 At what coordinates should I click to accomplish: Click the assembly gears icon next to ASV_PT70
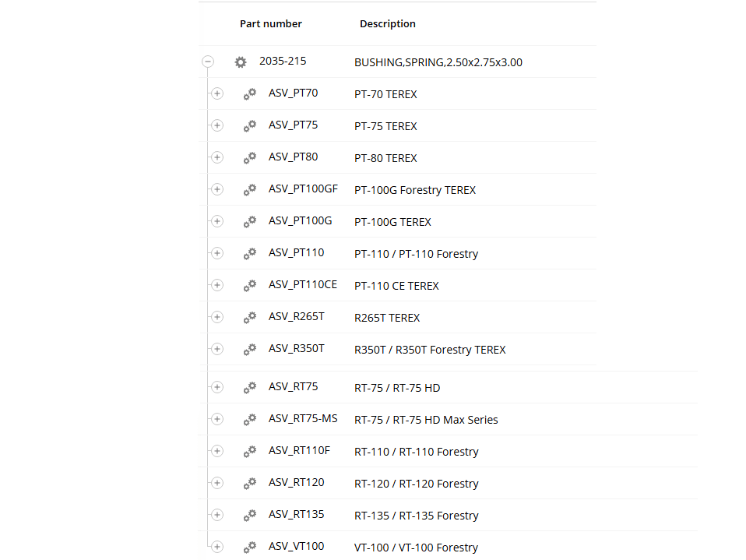[250, 94]
